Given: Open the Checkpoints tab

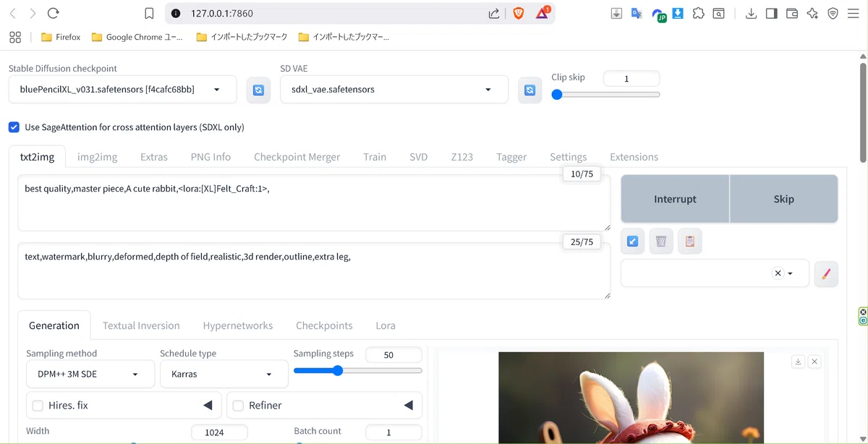Looking at the screenshot, I should [x=324, y=325].
